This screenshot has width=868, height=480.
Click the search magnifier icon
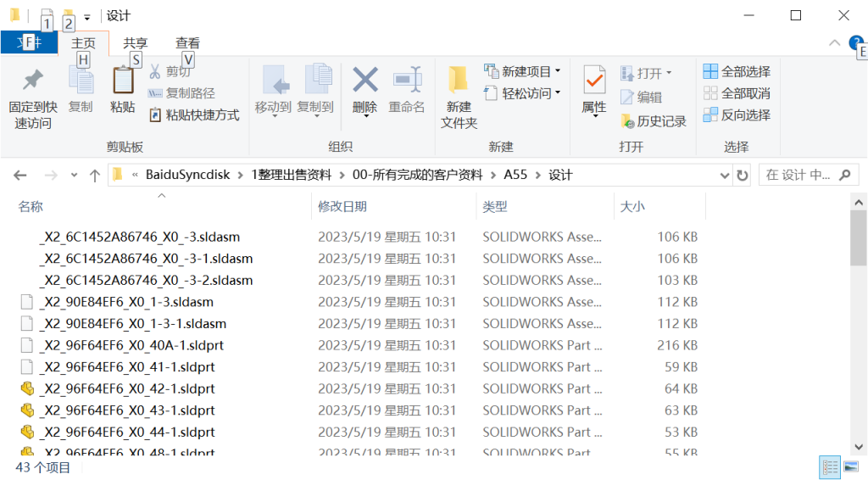point(845,175)
